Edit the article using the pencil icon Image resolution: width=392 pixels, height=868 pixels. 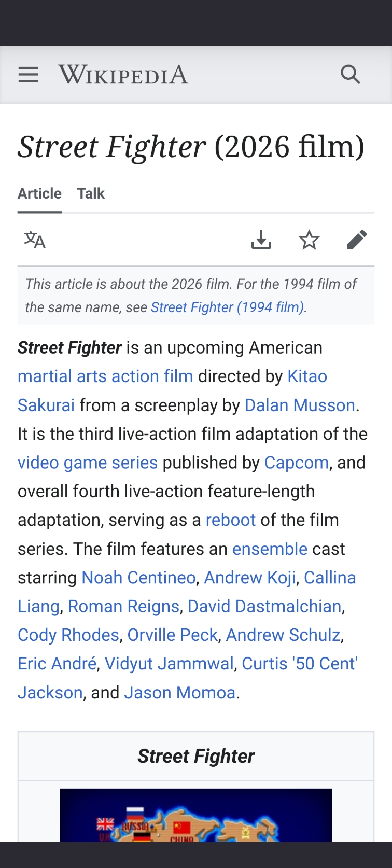[357, 240]
